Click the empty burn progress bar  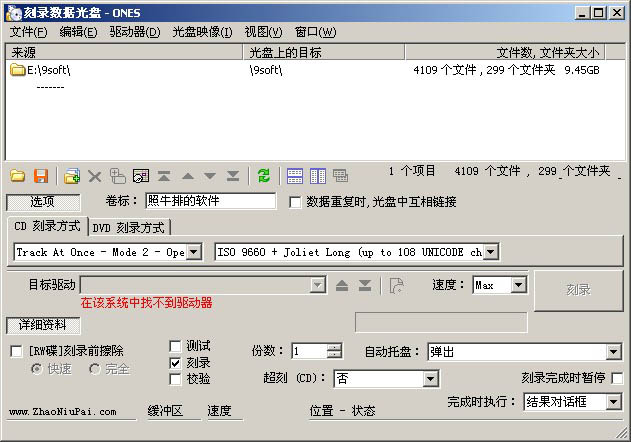441,322
